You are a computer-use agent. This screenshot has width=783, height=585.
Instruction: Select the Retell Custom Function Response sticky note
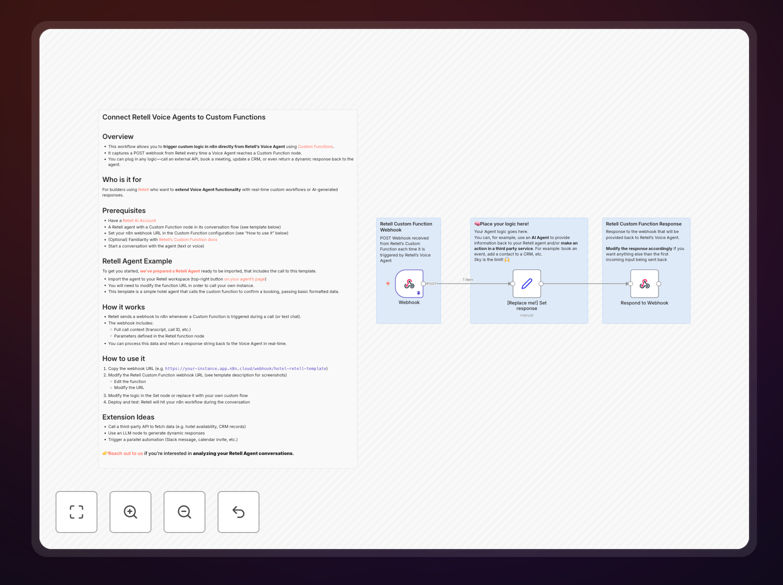click(646, 271)
